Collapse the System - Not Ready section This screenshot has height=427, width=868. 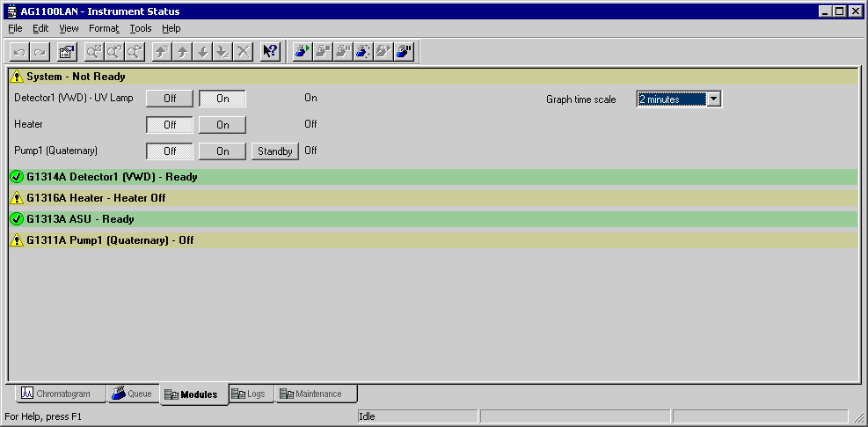click(433, 77)
